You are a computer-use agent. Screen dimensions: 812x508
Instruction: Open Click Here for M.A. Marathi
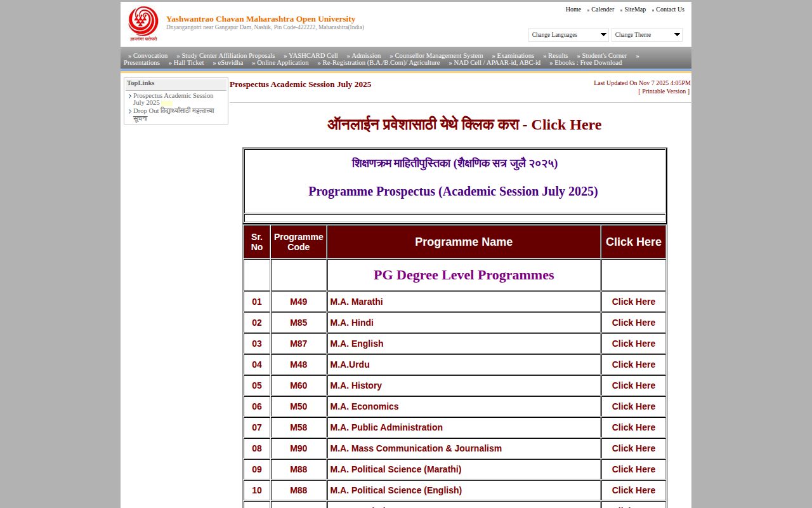click(x=633, y=302)
